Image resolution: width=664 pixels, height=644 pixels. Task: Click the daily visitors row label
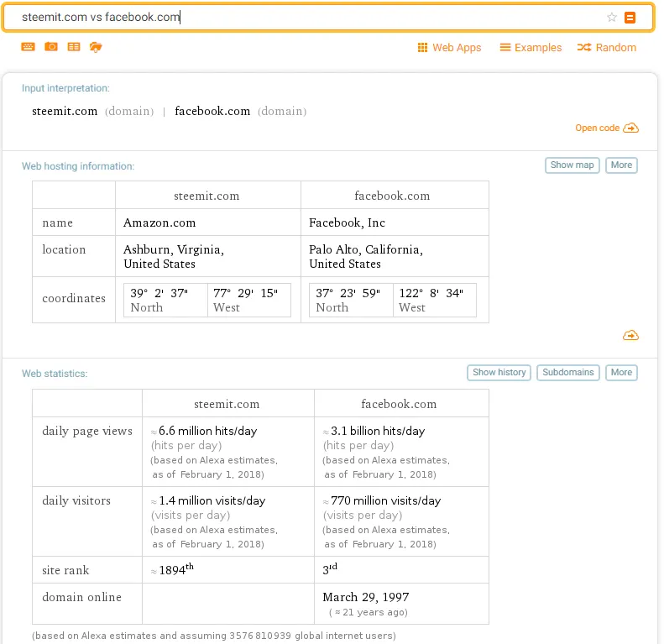coord(76,500)
